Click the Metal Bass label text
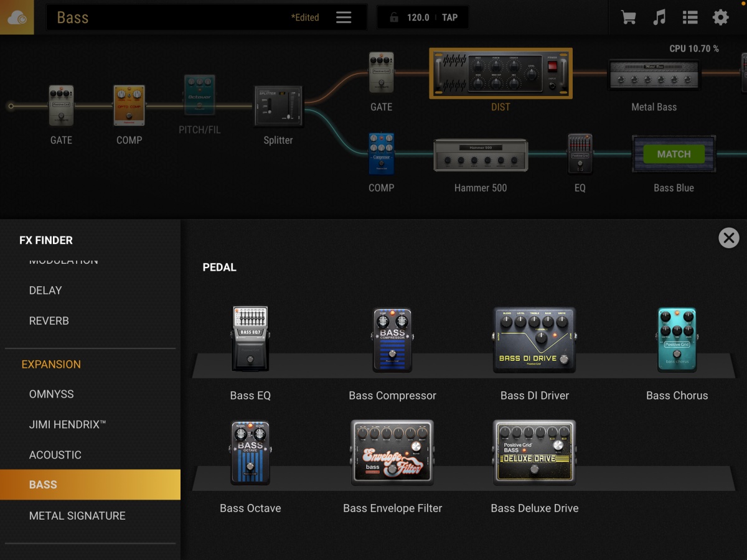 click(654, 107)
